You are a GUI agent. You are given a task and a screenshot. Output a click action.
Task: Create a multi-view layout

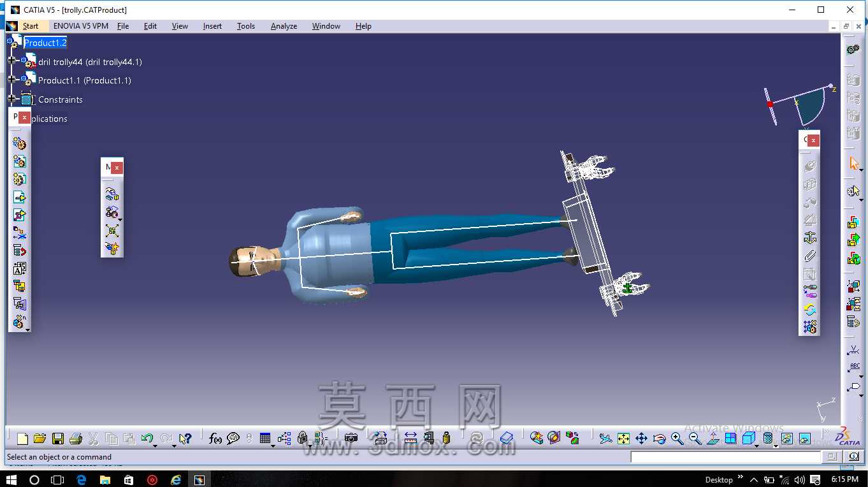(730, 439)
